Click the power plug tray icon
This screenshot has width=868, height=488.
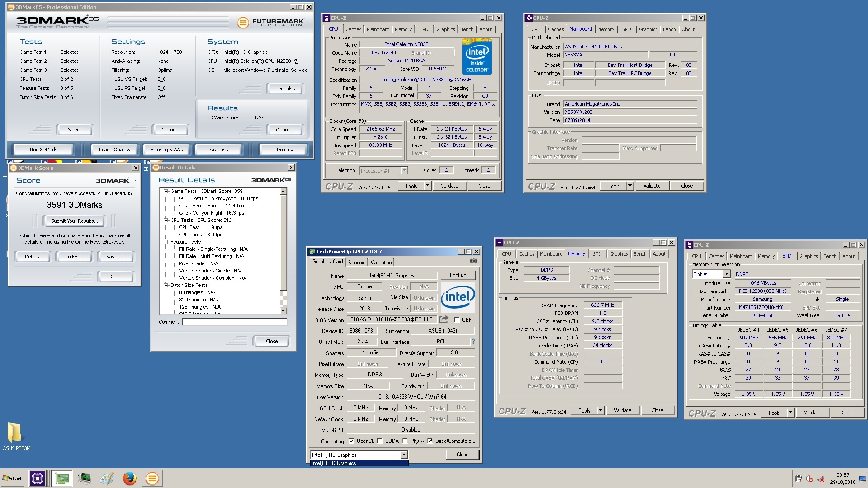click(798, 479)
